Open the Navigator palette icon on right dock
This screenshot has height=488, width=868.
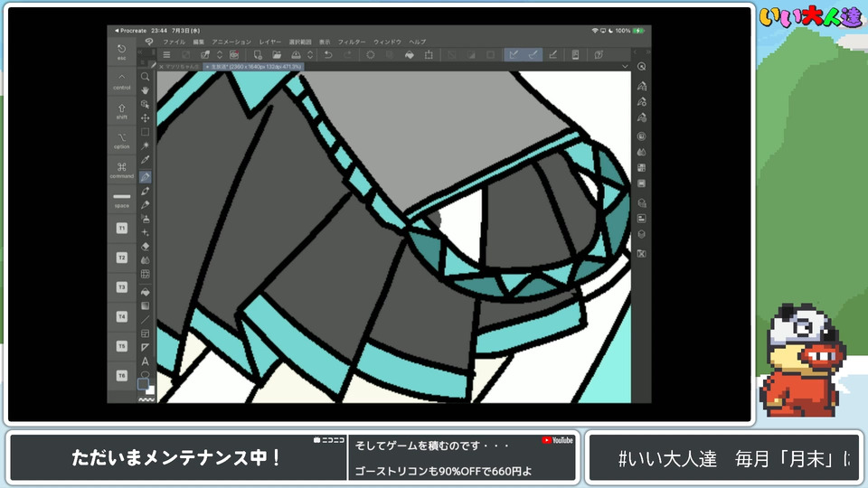tap(642, 66)
